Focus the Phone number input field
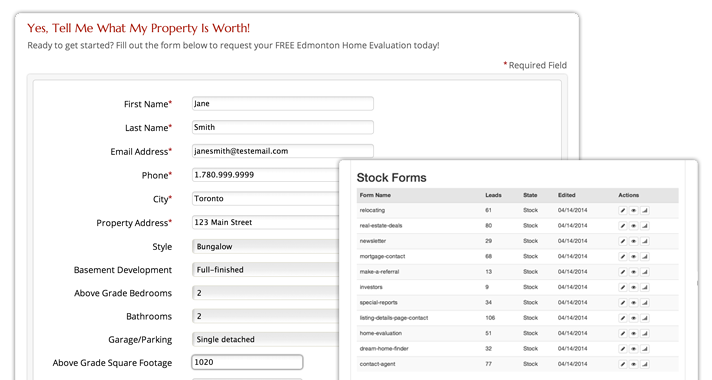The image size is (712, 380). [266, 175]
